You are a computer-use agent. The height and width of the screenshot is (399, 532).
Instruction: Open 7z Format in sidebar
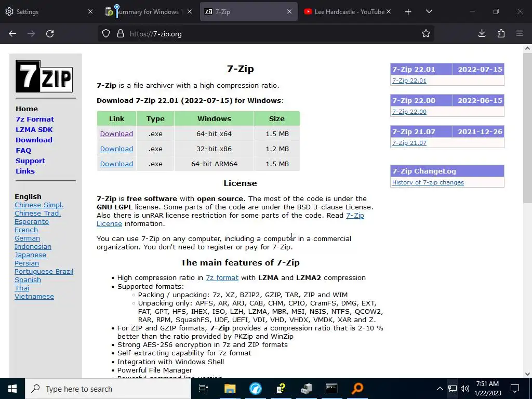[x=35, y=119]
